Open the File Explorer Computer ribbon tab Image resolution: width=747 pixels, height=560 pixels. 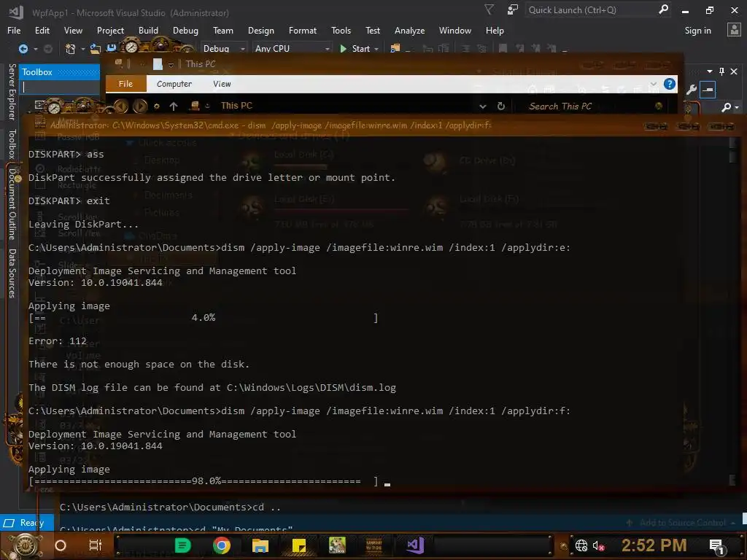(x=174, y=84)
